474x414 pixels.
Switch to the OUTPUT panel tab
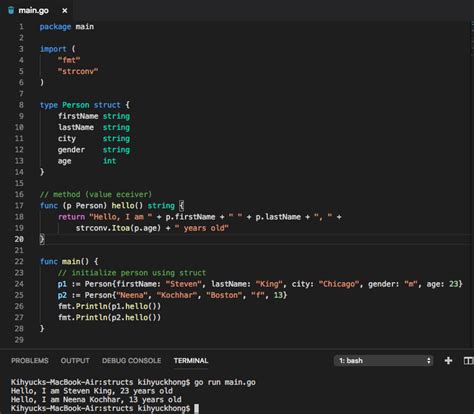[x=75, y=361]
